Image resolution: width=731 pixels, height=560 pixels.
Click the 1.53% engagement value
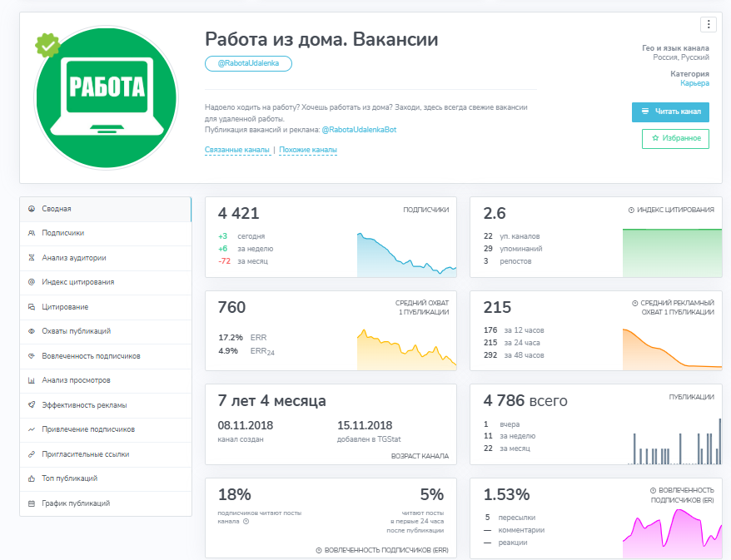click(506, 495)
